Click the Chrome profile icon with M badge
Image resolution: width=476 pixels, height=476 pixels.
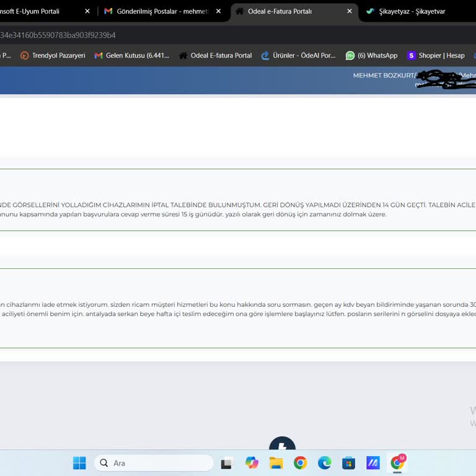pyautogui.click(x=397, y=462)
